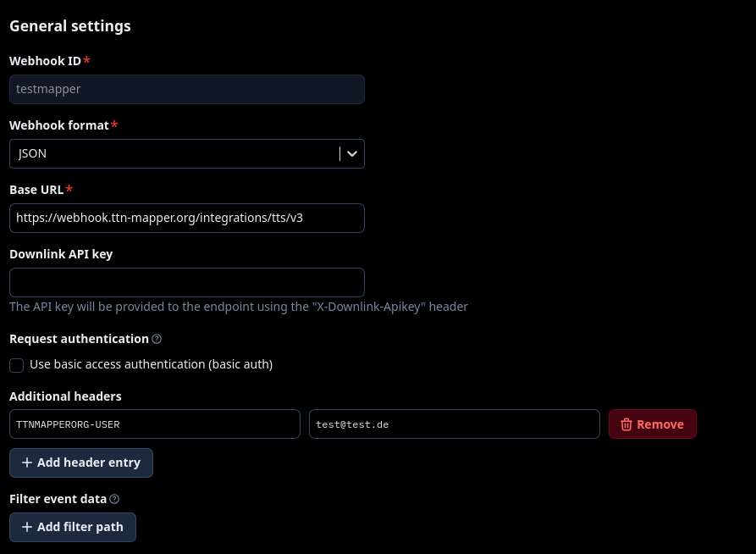Edit the TTNMAPPERORG-USER header name field

[155, 424]
